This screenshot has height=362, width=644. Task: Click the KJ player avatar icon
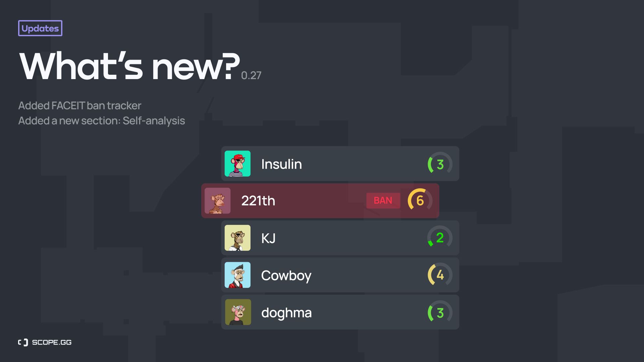pyautogui.click(x=237, y=237)
